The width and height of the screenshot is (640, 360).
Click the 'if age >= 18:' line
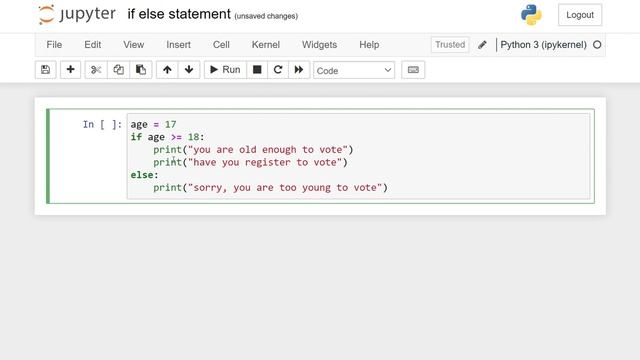[167, 137]
